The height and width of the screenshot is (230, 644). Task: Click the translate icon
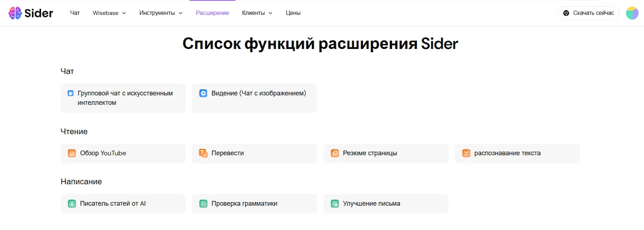(x=203, y=153)
